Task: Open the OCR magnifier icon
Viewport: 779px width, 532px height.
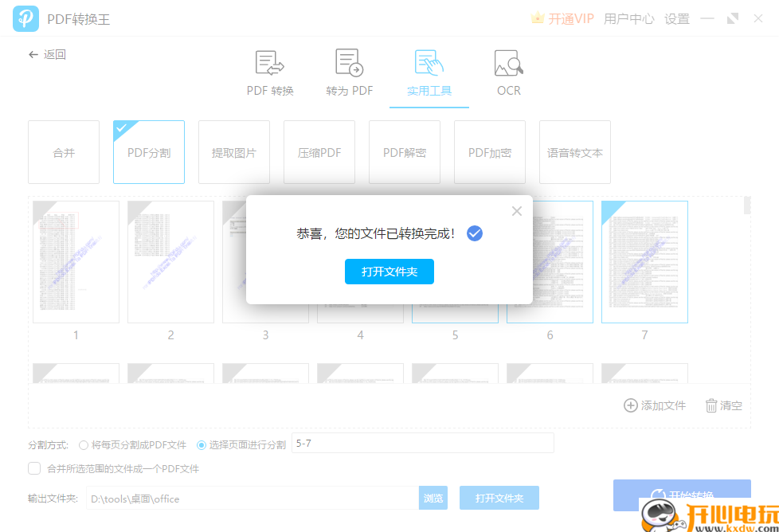Action: click(507, 62)
